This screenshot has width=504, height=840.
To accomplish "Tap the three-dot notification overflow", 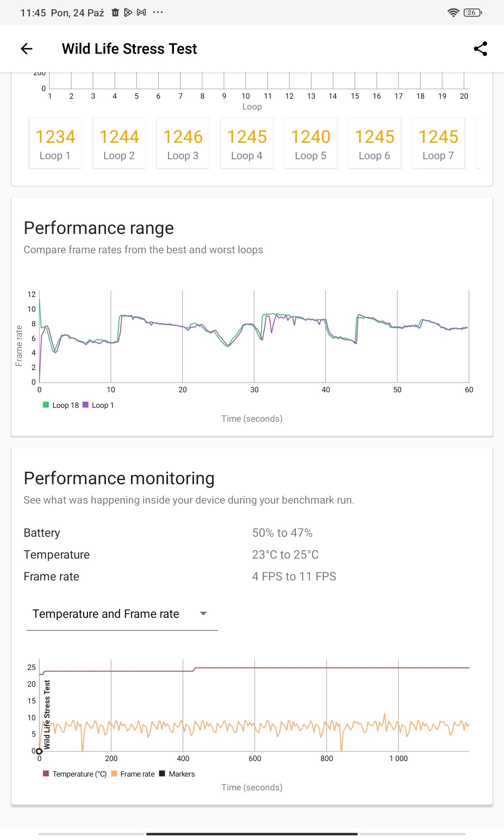I will point(157,13).
